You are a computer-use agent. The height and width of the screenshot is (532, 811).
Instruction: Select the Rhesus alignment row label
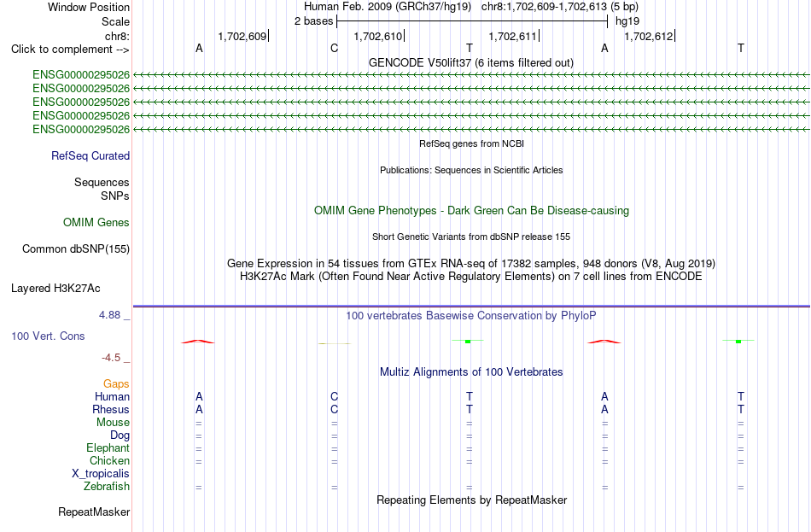pos(111,409)
